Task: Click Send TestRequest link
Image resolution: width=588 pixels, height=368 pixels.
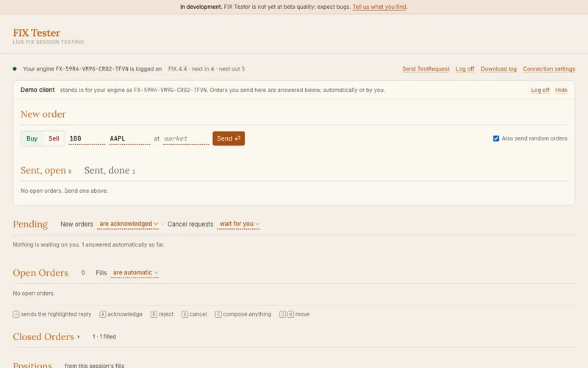Action: pos(426,68)
